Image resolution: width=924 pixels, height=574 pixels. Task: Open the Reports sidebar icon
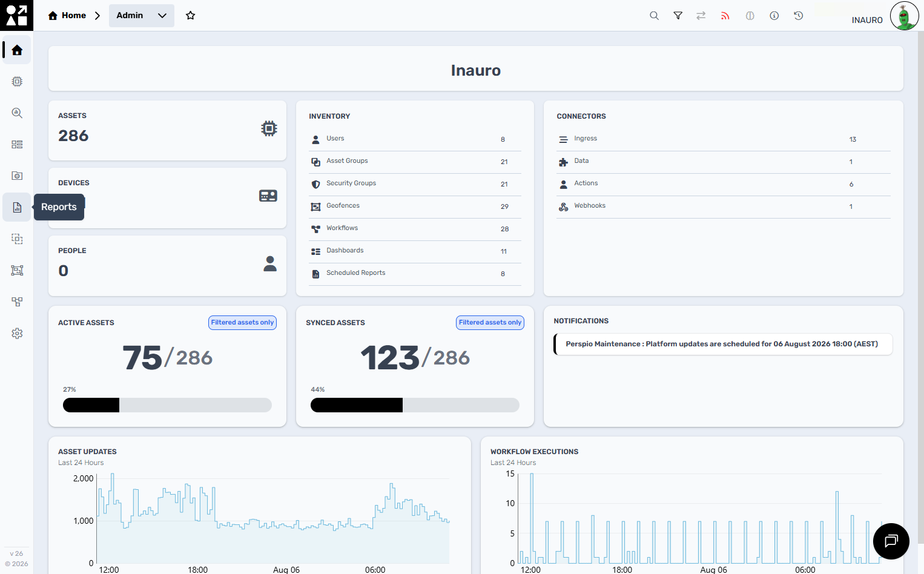17,207
